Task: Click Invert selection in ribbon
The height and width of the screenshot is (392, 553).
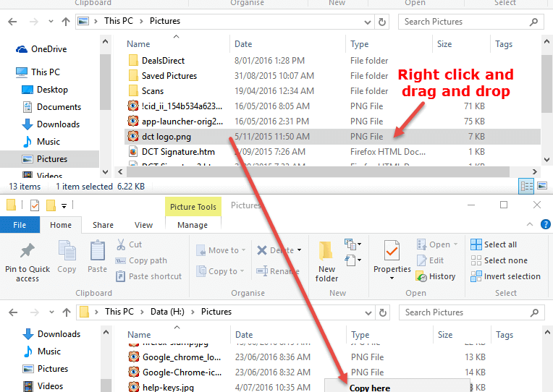Action: 506,276
